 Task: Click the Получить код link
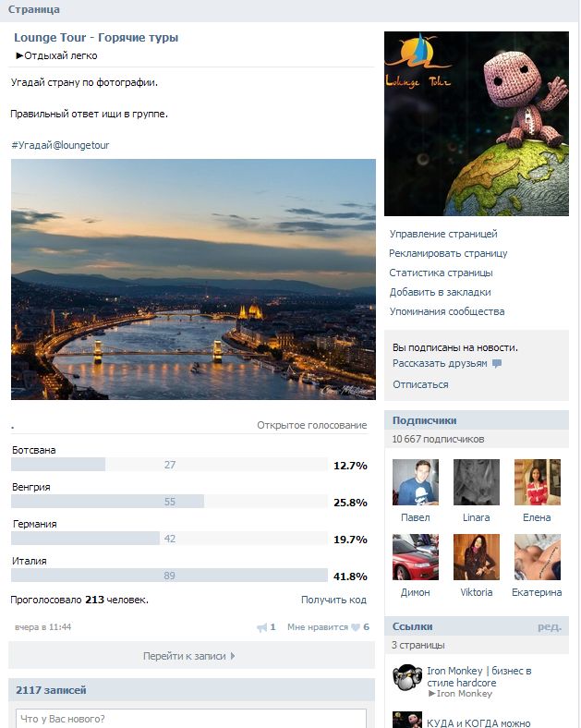coord(333,600)
